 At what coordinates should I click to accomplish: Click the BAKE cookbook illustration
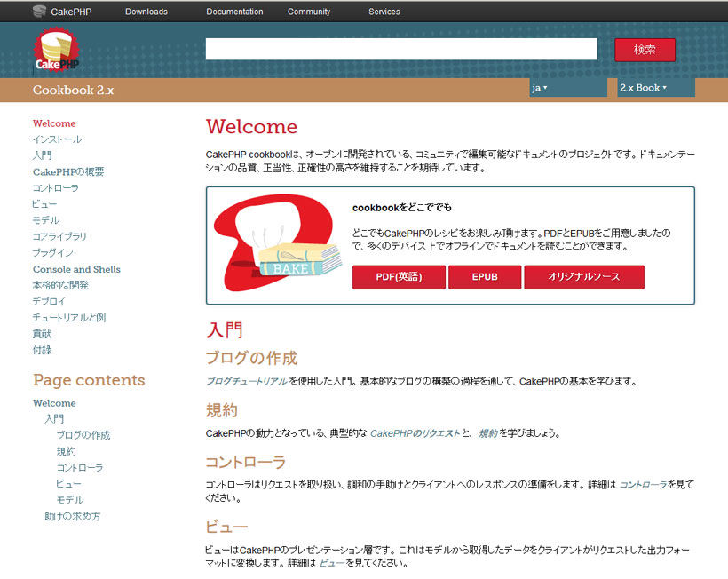click(278, 242)
